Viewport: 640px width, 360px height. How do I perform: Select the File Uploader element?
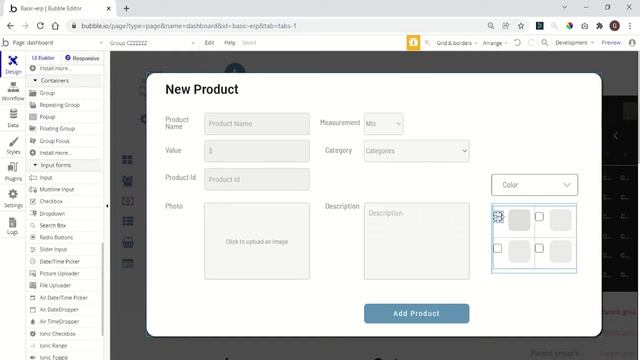[55, 285]
